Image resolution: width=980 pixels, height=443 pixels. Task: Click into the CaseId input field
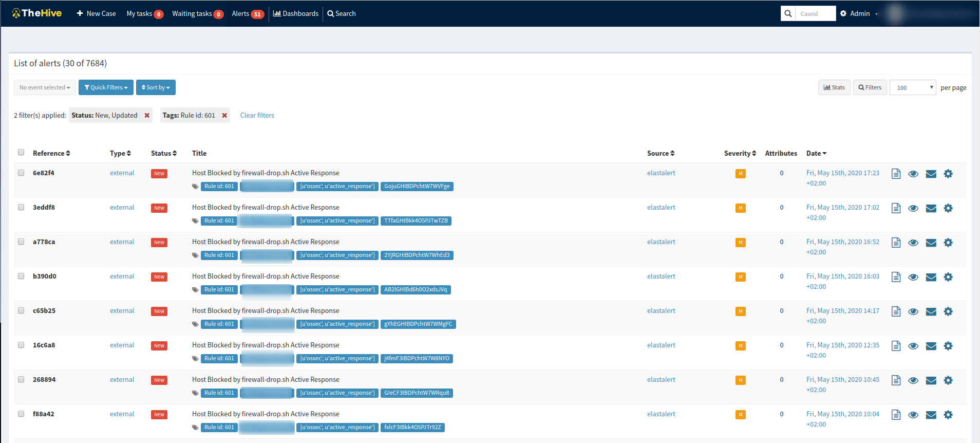point(815,14)
